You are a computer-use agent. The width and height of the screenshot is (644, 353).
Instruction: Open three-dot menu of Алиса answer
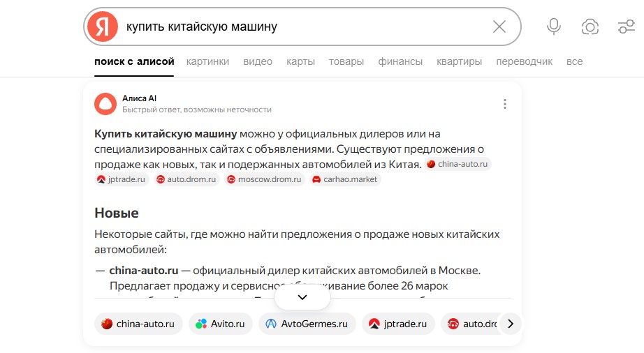[x=505, y=104]
